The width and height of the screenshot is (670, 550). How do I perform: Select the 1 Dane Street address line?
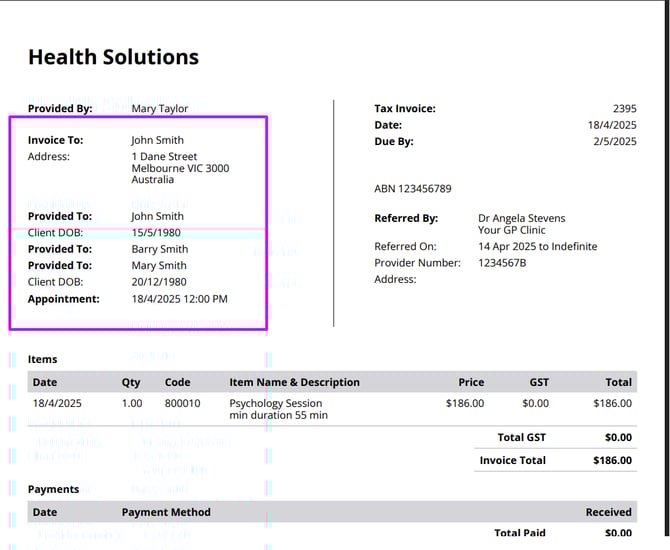(164, 157)
